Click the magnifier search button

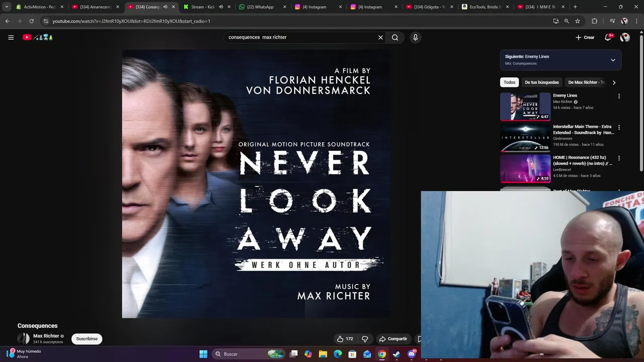395,37
